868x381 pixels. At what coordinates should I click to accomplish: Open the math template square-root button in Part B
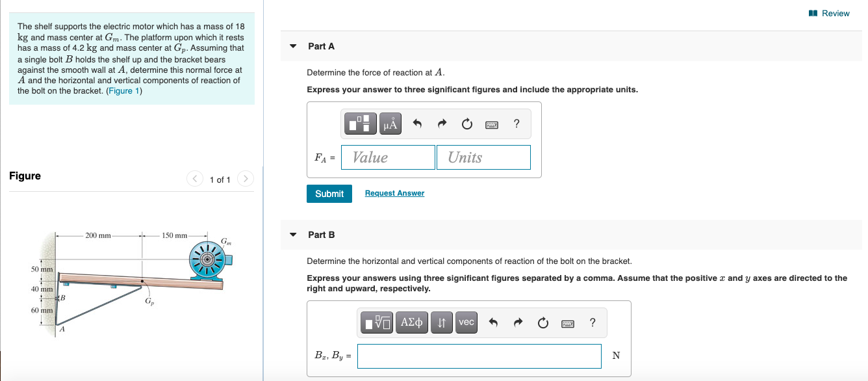[378, 322]
